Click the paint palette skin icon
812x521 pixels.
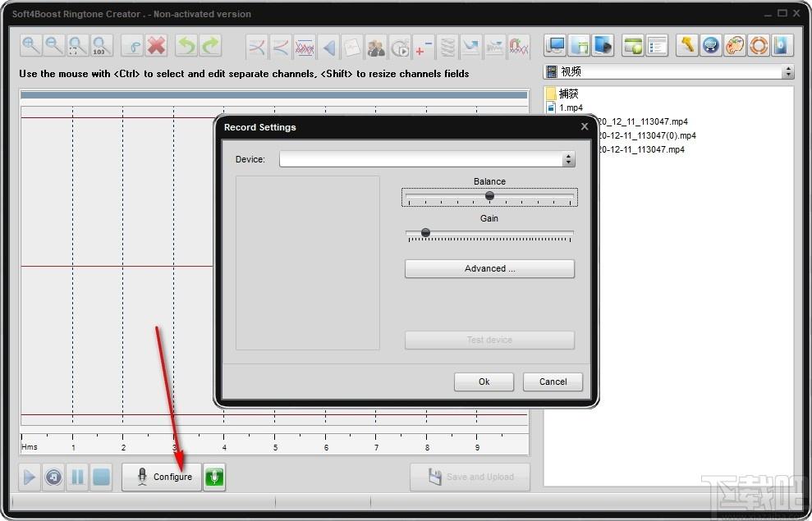[734, 46]
